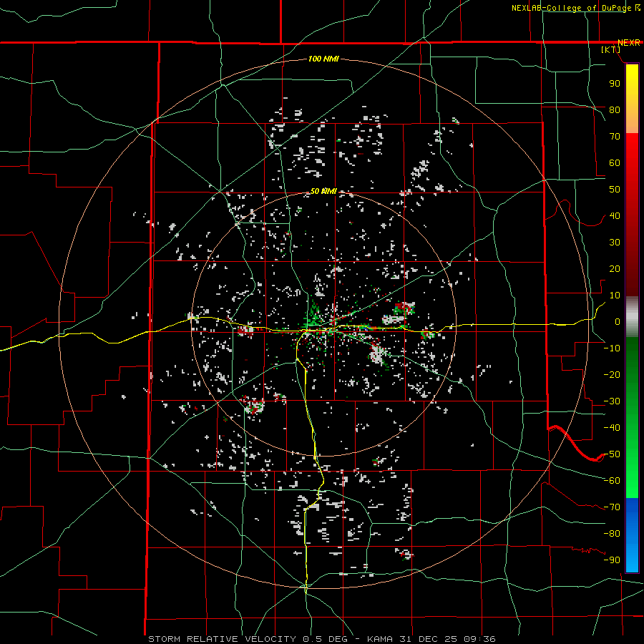Click the 60 value on velocity scale
The image size is (644, 644).
tap(615, 163)
